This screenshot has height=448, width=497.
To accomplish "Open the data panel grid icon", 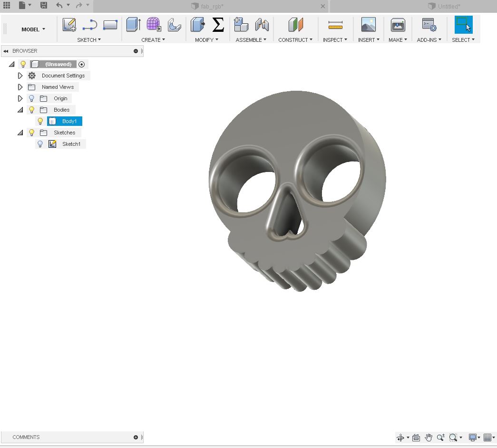I will [7, 5].
